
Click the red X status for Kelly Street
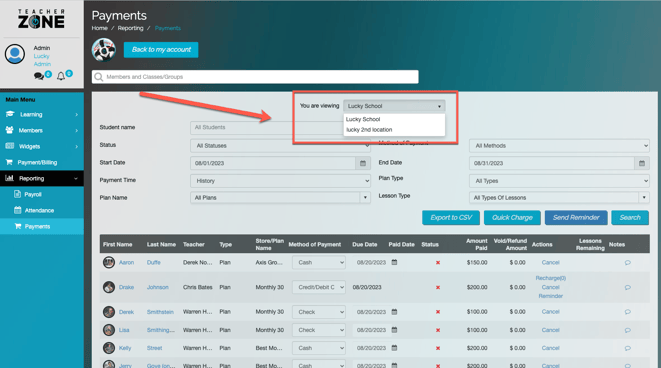[x=438, y=348]
